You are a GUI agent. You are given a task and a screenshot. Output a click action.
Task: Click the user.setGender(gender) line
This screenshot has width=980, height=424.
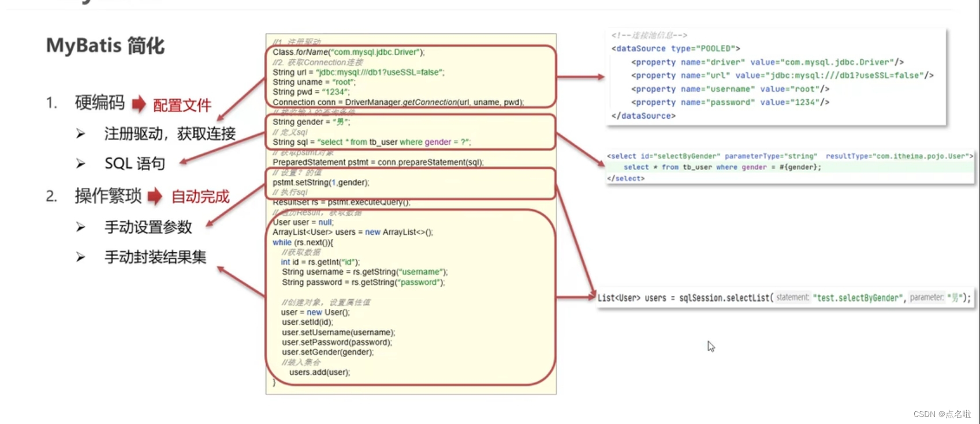(x=327, y=352)
